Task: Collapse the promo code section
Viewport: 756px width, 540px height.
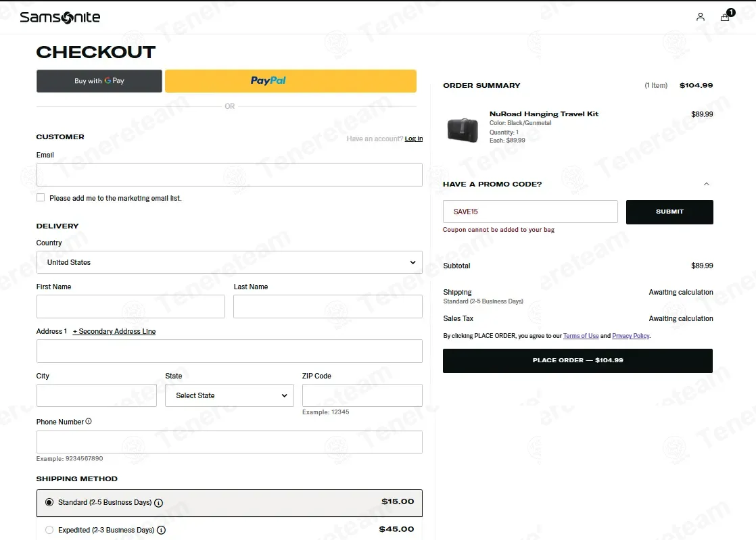Action: coord(707,184)
